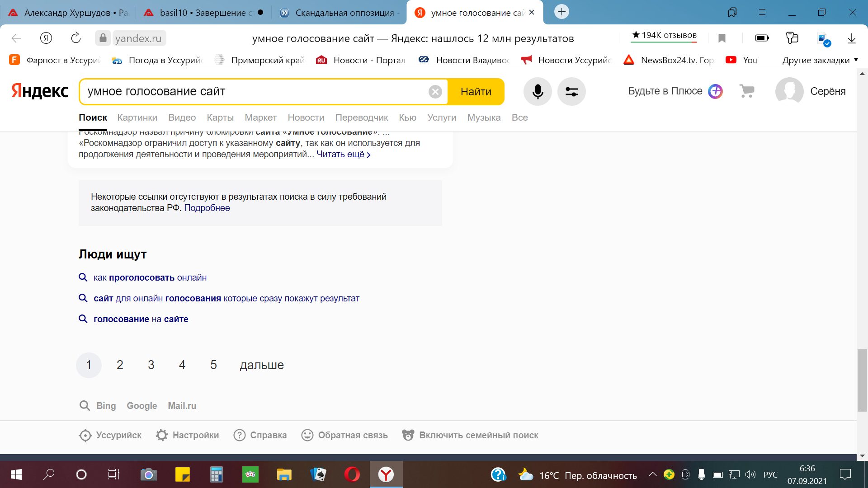
Task: Click the Яндекс logo
Action: 40,91
